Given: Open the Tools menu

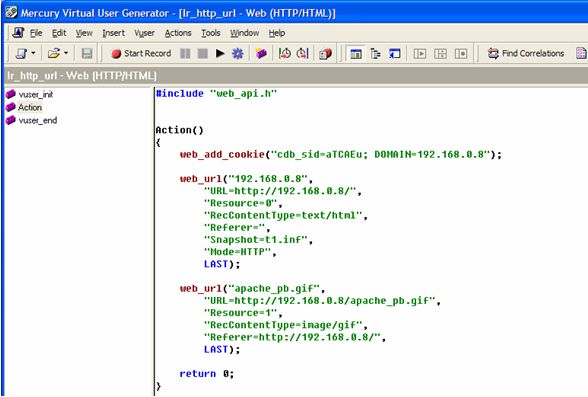Looking at the screenshot, I should point(211,33).
